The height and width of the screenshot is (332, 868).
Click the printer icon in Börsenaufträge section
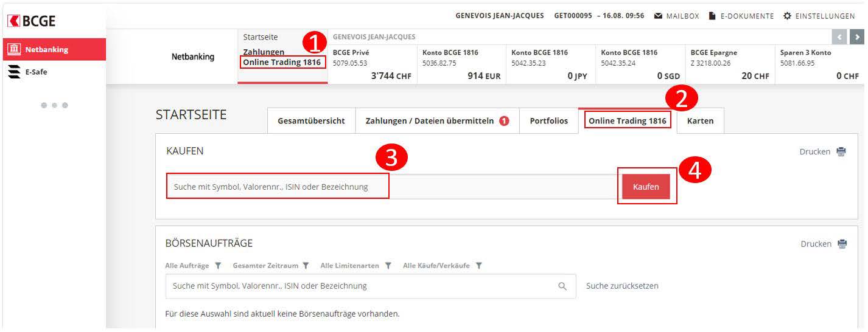click(842, 244)
